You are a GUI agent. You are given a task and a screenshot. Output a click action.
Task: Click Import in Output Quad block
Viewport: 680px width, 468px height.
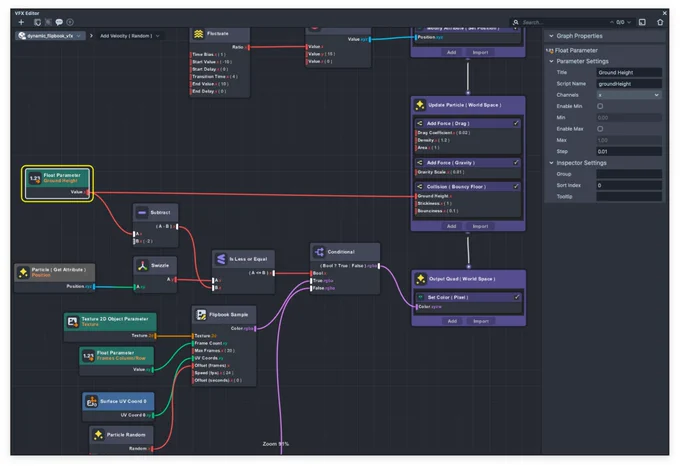point(481,321)
